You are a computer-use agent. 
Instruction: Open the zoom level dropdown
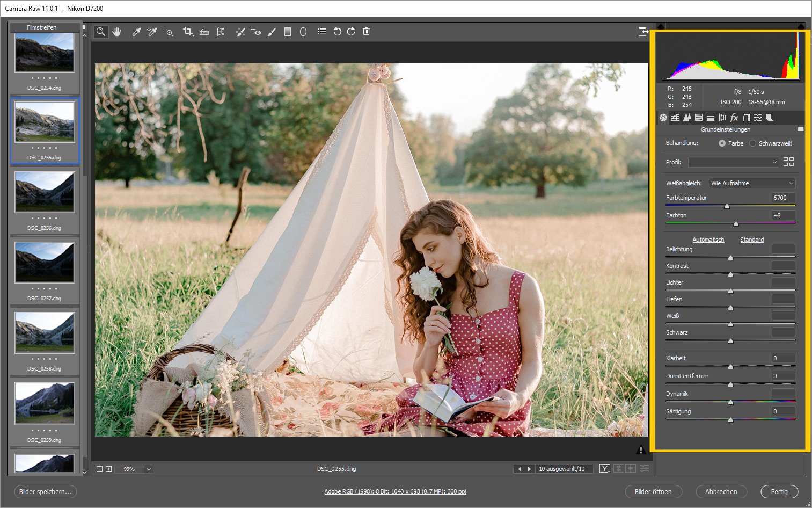[148, 468]
